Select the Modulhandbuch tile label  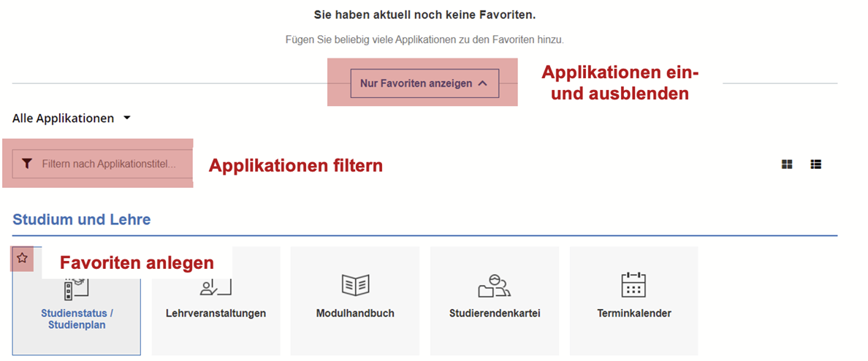coord(355,313)
